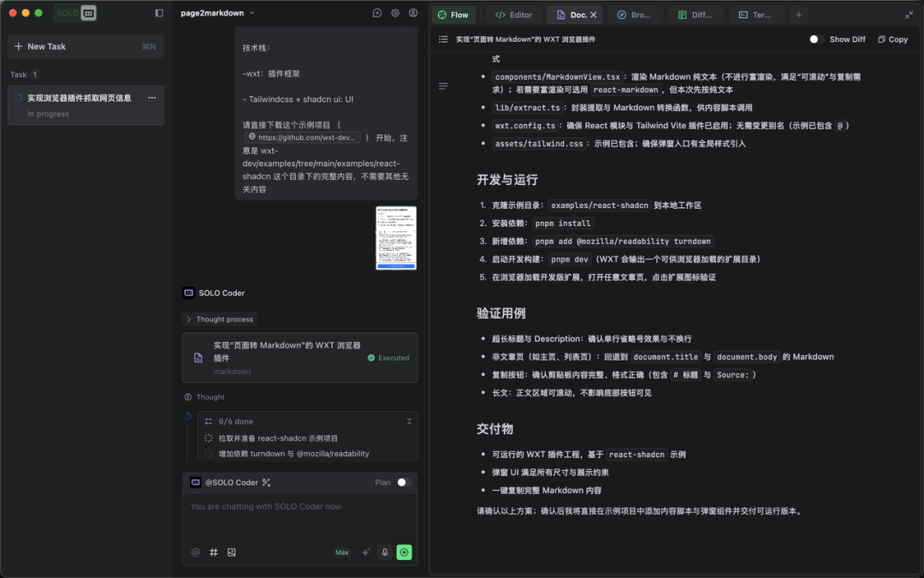Switch to the Flow tab
This screenshot has width=924, height=578.
click(x=454, y=15)
